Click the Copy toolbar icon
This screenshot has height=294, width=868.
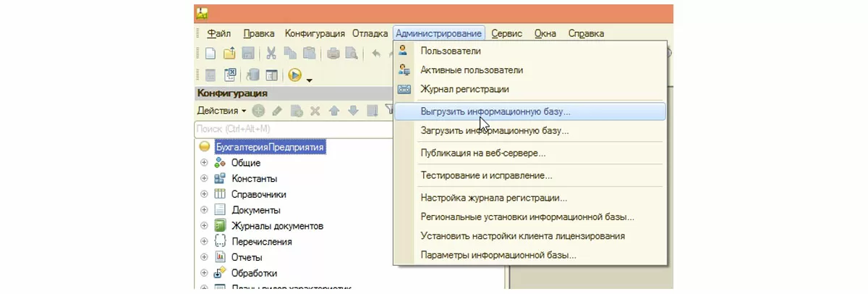(290, 54)
